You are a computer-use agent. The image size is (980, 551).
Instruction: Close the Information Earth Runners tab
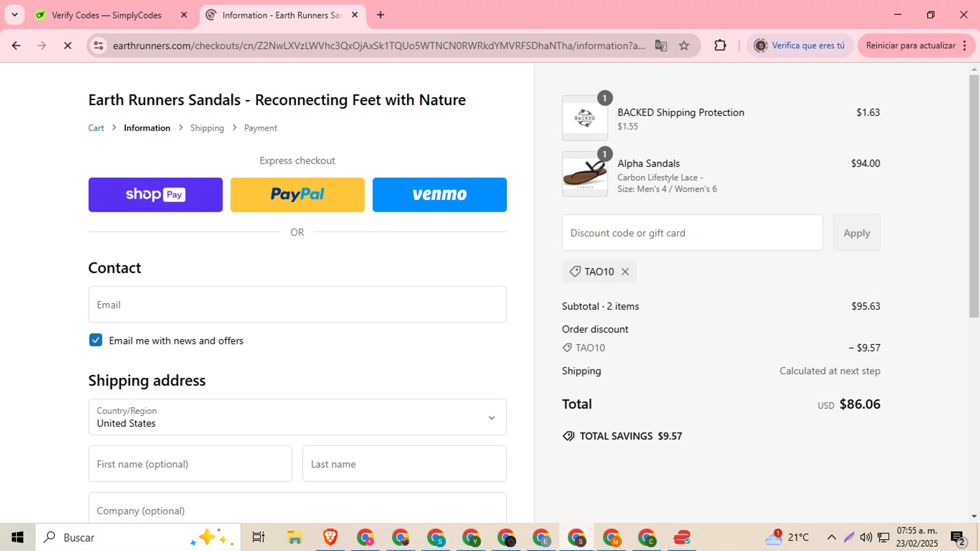pos(355,15)
